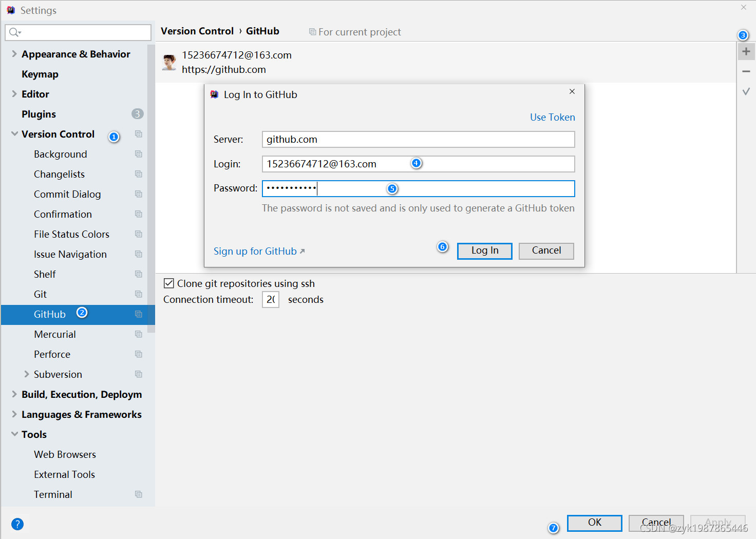
Task: Open the help question mark icon
Action: tap(17, 524)
